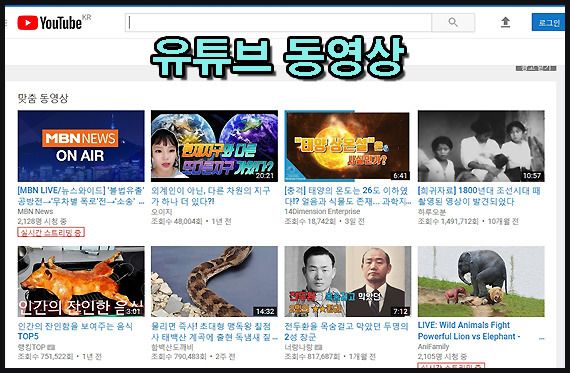Image resolution: width=570 pixels, height=373 pixels.
Task: Click the '실시간 스트리밍 중' badge under MBN News
Action: point(51,232)
